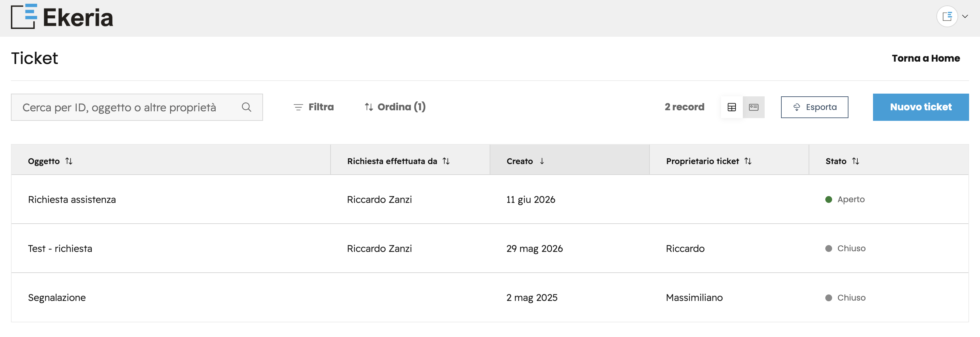Switch to card view icon
Viewport: 980px width, 337px height.
754,107
